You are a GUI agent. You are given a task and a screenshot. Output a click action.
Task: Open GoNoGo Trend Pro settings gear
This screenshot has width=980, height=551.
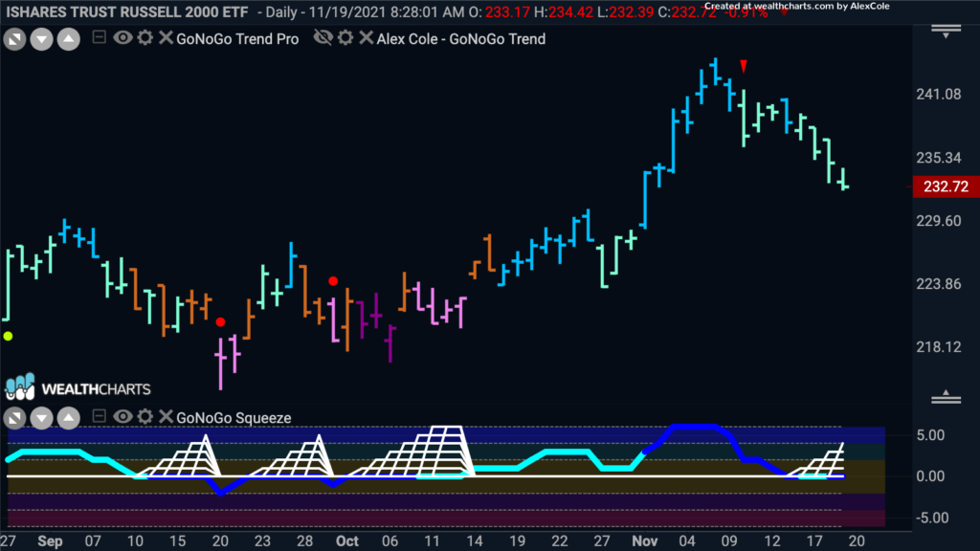point(145,39)
